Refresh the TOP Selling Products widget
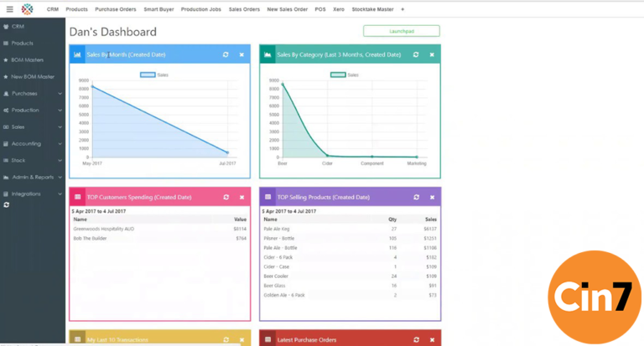The image size is (644, 346). (416, 197)
